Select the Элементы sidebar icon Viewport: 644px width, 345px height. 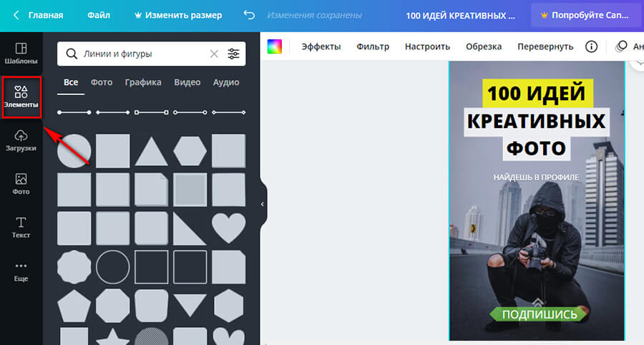pyautogui.click(x=21, y=97)
